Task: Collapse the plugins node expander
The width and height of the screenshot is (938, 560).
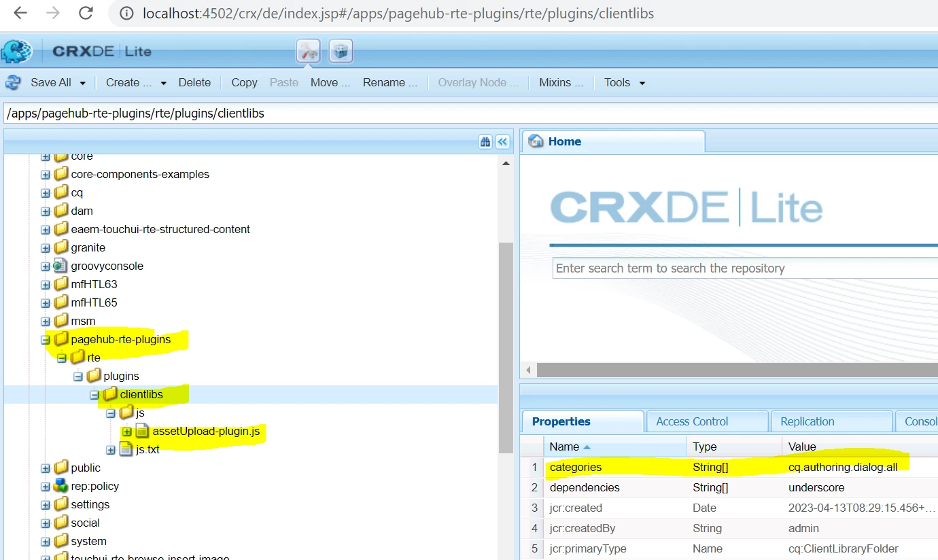Action: point(78,376)
